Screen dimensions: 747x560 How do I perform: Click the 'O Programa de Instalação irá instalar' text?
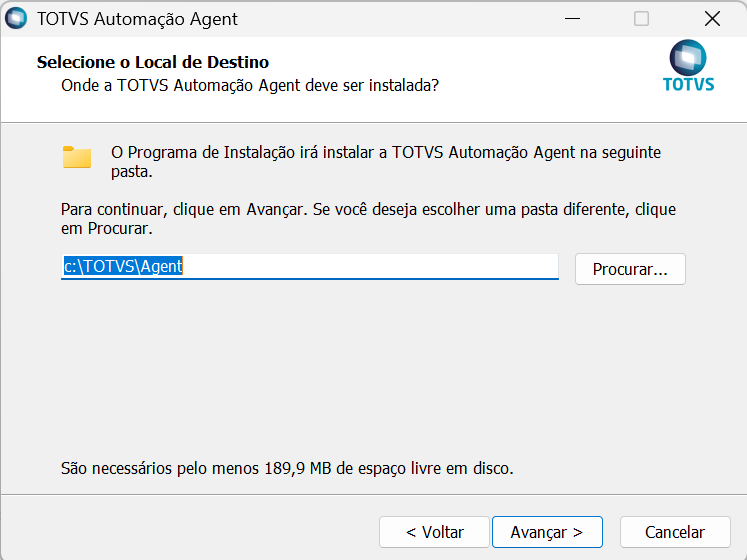386,162
